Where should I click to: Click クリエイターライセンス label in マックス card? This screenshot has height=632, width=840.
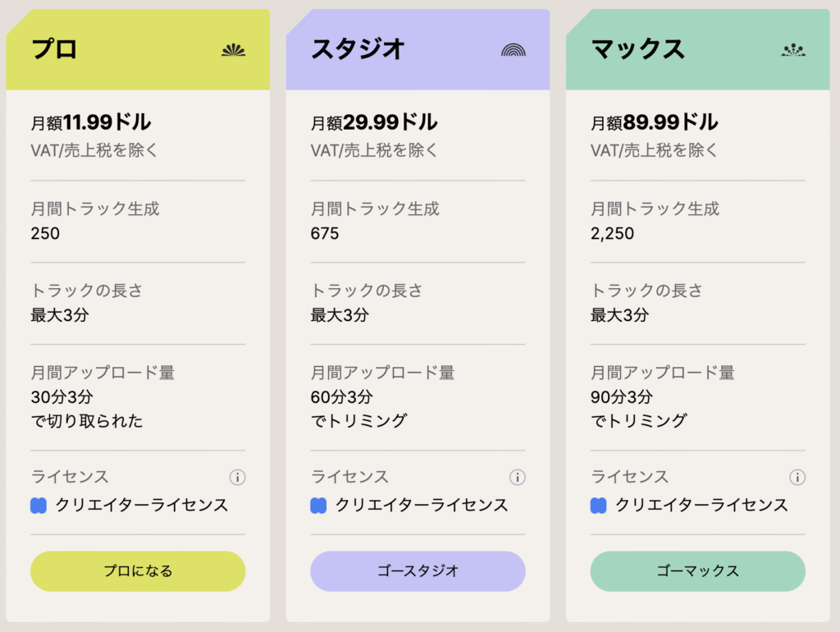701,506
